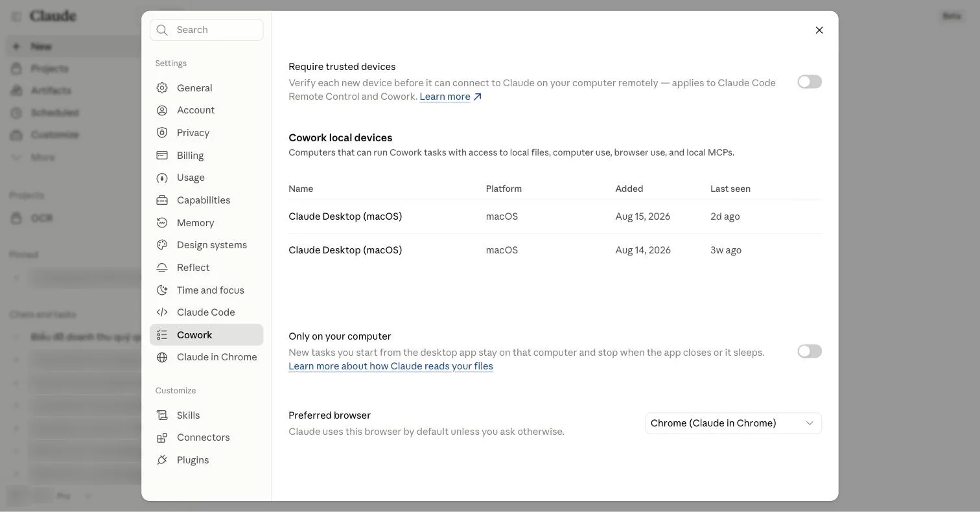
Task: Click the search magnifier icon
Action: click(x=162, y=30)
